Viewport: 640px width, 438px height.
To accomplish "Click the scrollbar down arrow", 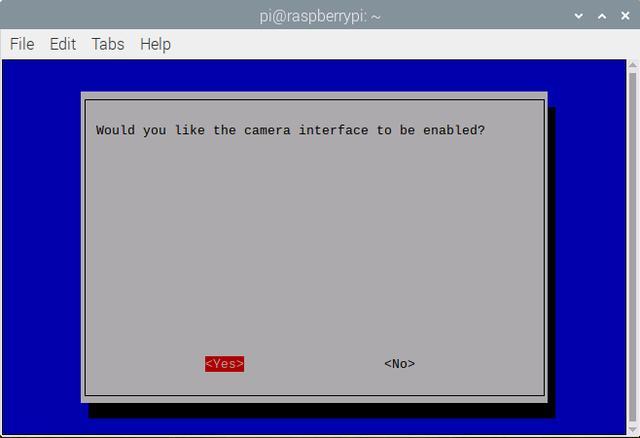I will (x=633, y=430).
